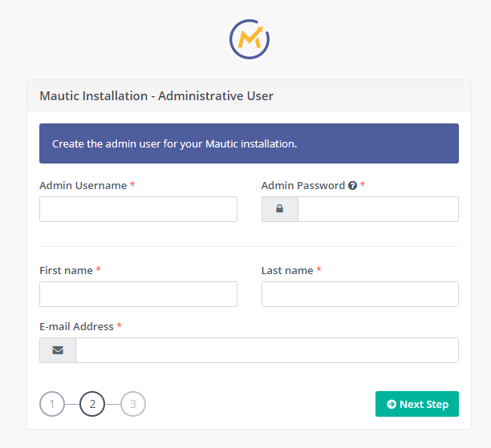Select the Last name text box

click(359, 294)
